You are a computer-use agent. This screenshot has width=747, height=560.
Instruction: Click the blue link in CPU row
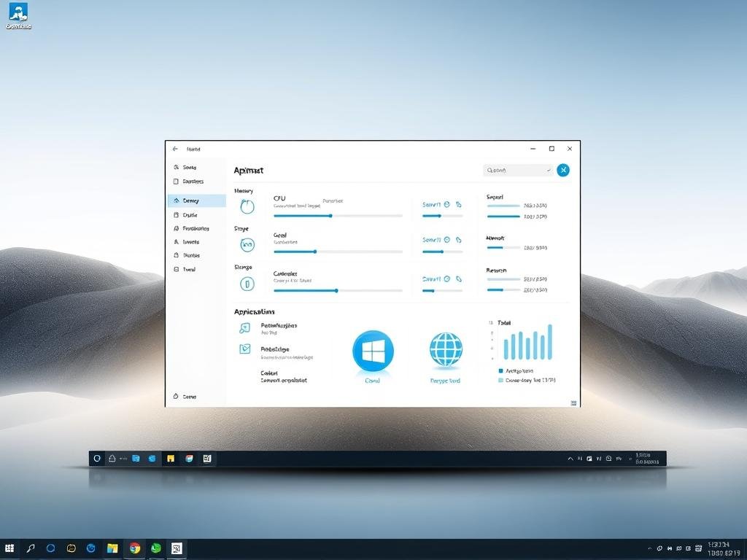pyautogui.click(x=431, y=205)
